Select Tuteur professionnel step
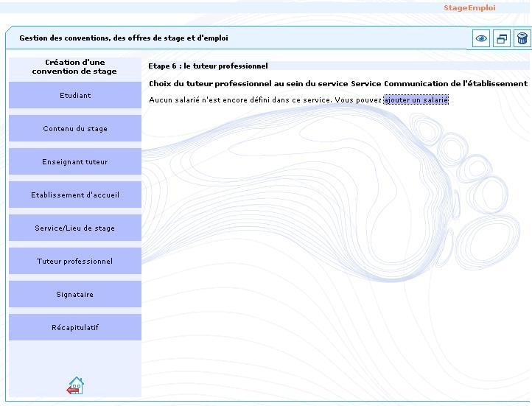The image size is (532, 406). coord(75,261)
